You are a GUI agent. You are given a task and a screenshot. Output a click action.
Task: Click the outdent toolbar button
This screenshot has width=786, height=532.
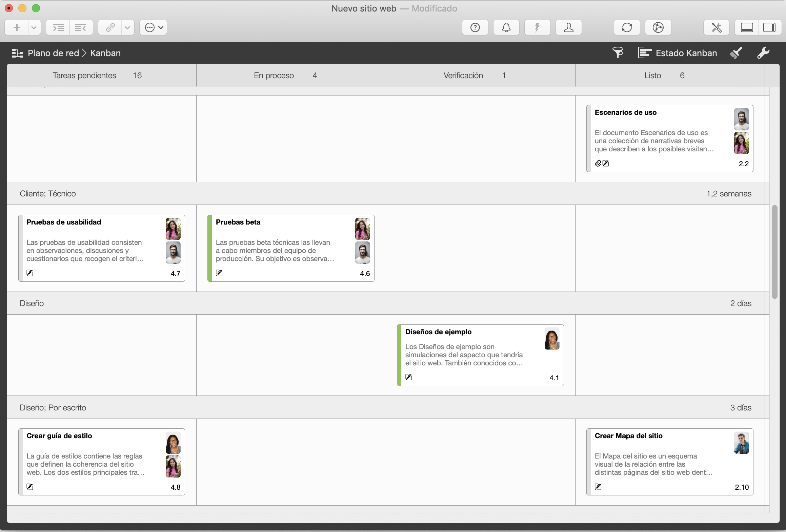[81, 27]
